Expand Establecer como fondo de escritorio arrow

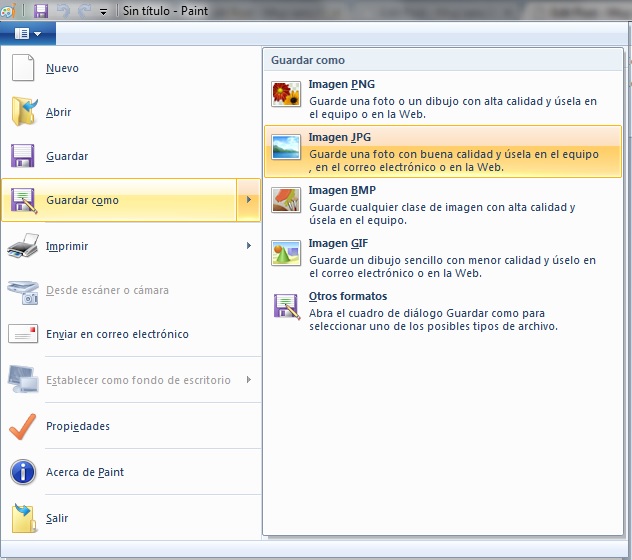[x=249, y=379]
